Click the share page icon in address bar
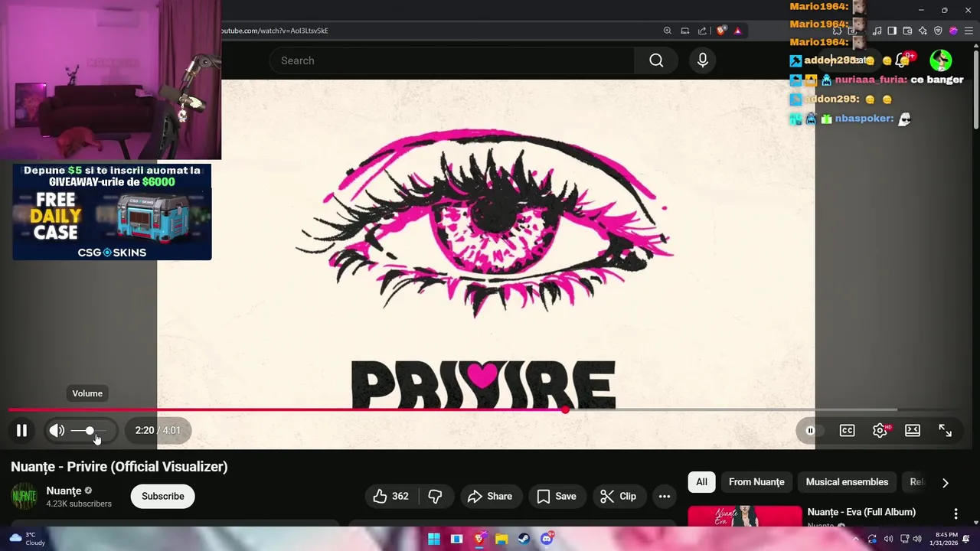The height and width of the screenshot is (551, 980). (x=702, y=31)
